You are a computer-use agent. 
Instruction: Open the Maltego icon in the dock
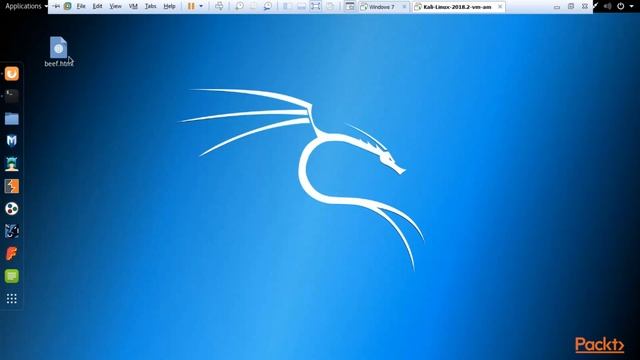[x=12, y=209]
